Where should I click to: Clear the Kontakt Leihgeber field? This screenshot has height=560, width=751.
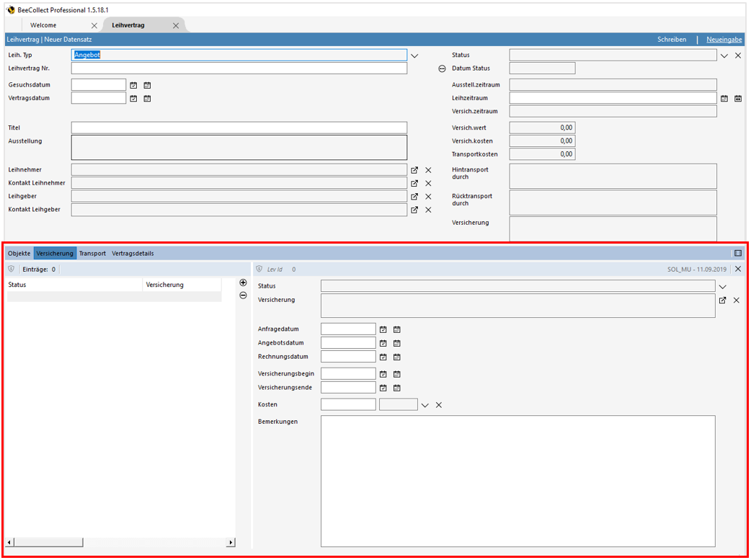(x=427, y=210)
